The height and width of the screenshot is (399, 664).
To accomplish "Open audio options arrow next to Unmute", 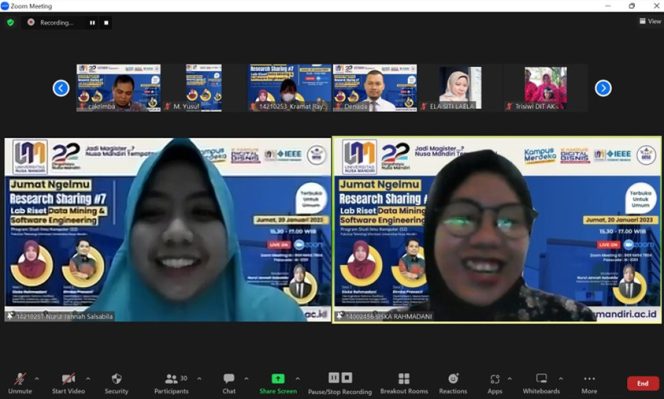I will pos(36,379).
